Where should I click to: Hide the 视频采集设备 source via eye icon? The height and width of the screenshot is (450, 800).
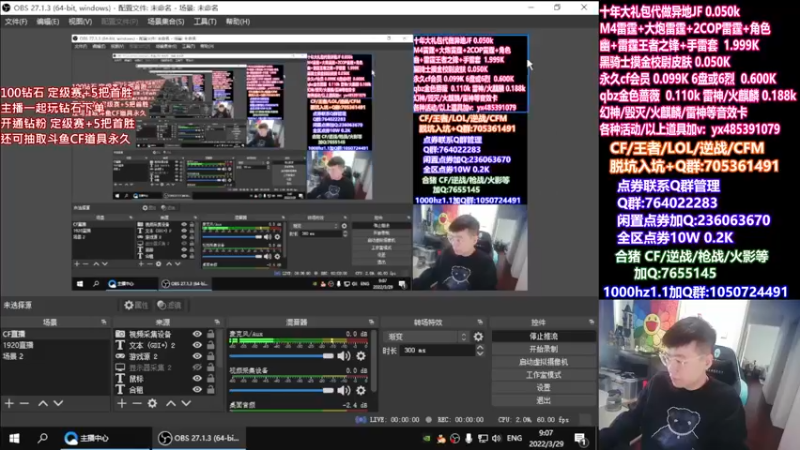pyautogui.click(x=197, y=334)
